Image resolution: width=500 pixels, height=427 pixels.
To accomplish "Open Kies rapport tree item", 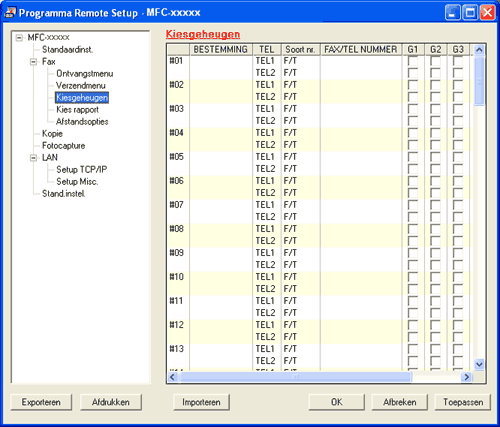I will [x=78, y=110].
